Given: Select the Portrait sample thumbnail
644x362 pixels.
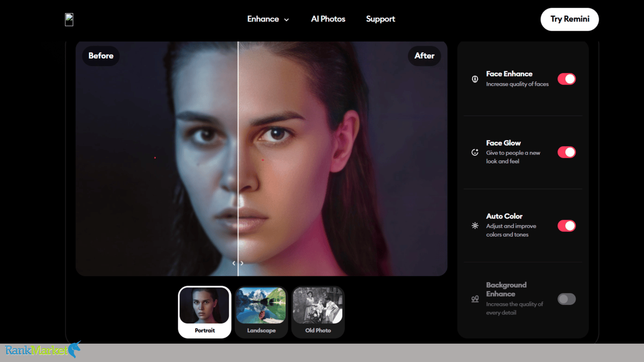Looking at the screenshot, I should pos(205,312).
